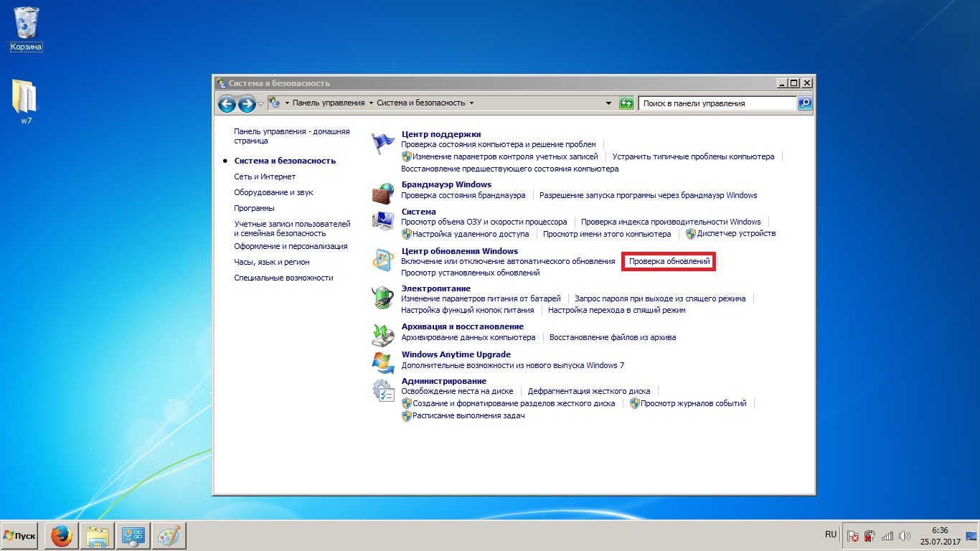
Task: Click the tray icon between flag and network
Action: click(x=870, y=536)
